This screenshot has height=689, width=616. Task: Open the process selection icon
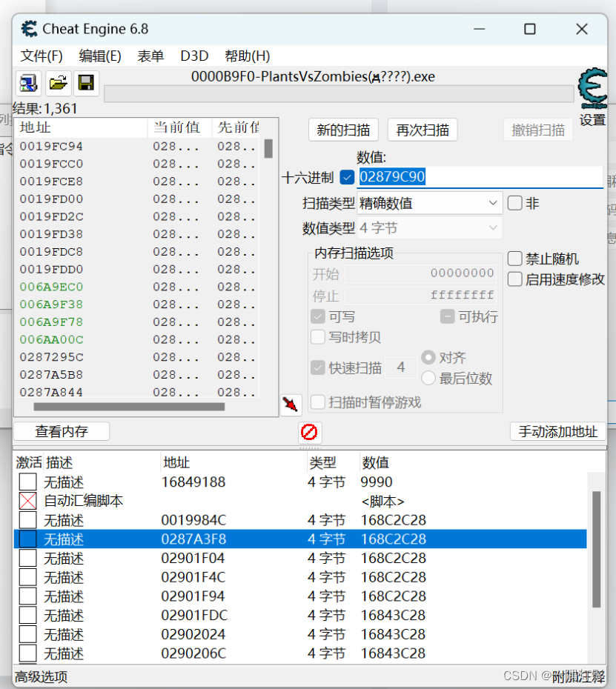pyautogui.click(x=29, y=83)
